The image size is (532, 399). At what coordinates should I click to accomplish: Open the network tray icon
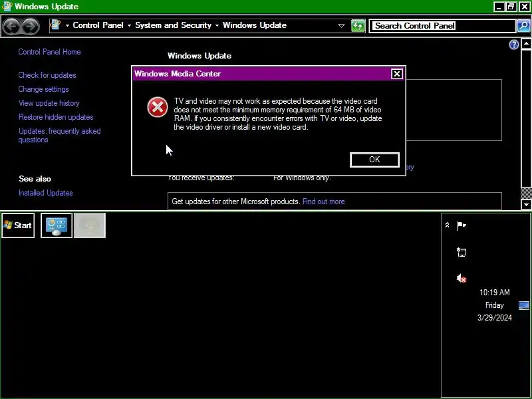(x=462, y=252)
